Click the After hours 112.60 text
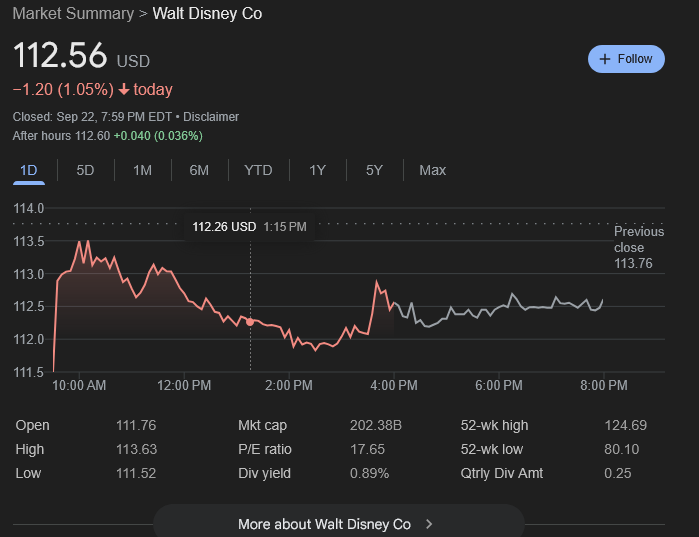The width and height of the screenshot is (699, 537). coord(61,136)
